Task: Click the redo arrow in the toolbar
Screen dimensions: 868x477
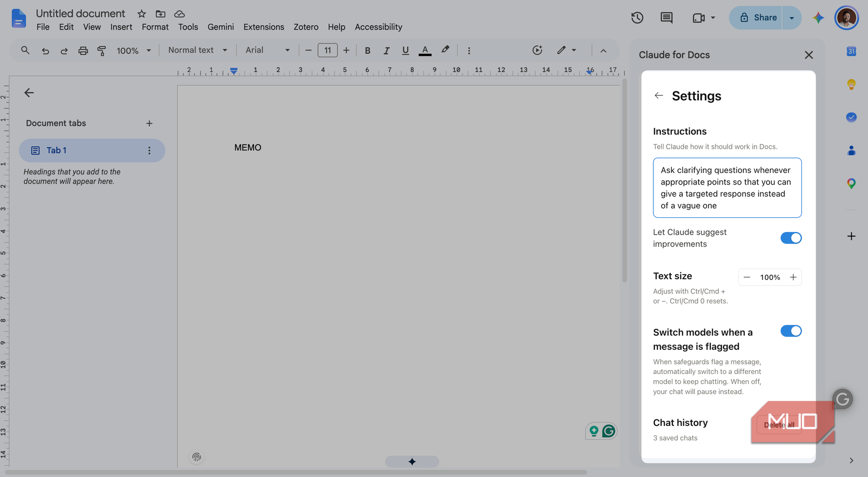Action: tap(64, 50)
